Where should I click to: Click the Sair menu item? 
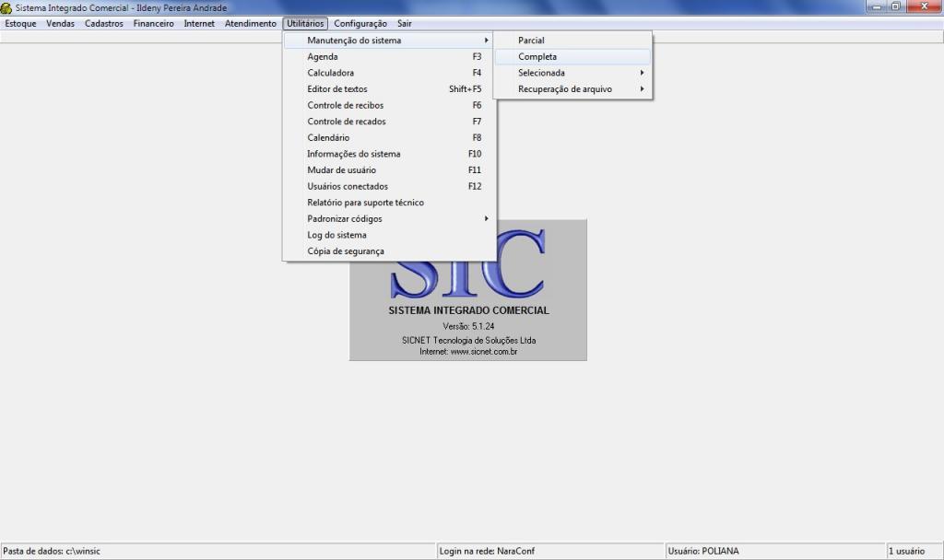tap(405, 23)
